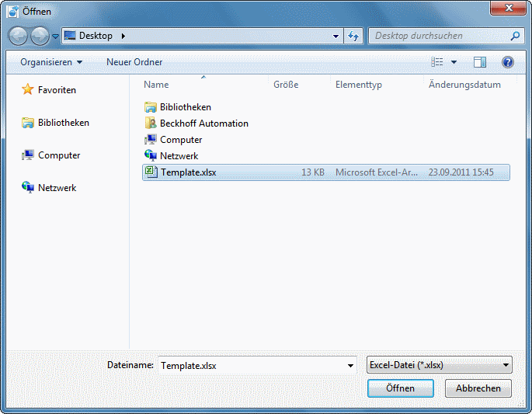Expand the view options dropdown arrow
The width and height of the screenshot is (532, 414).
(454, 62)
